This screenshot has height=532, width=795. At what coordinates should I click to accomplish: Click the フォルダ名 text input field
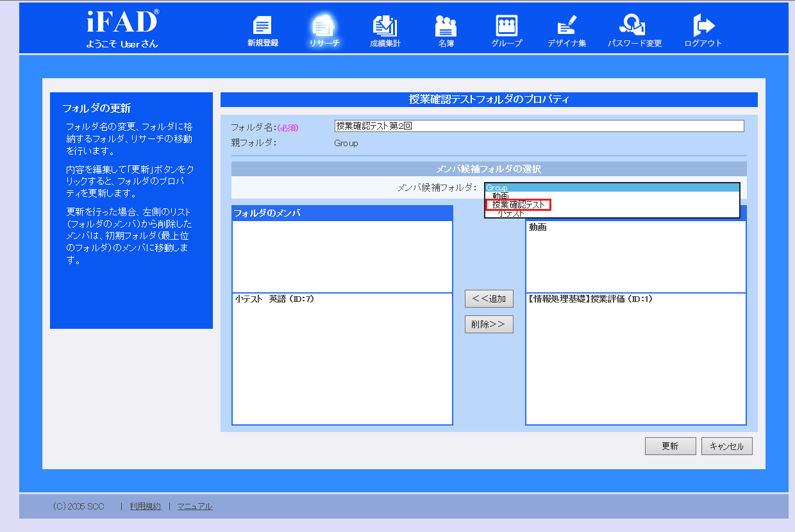539,126
